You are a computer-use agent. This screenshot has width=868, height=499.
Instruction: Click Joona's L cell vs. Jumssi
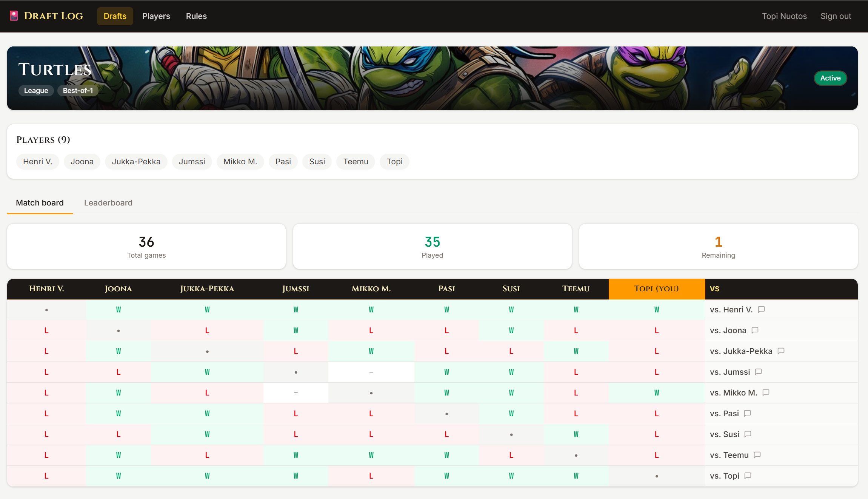(119, 372)
